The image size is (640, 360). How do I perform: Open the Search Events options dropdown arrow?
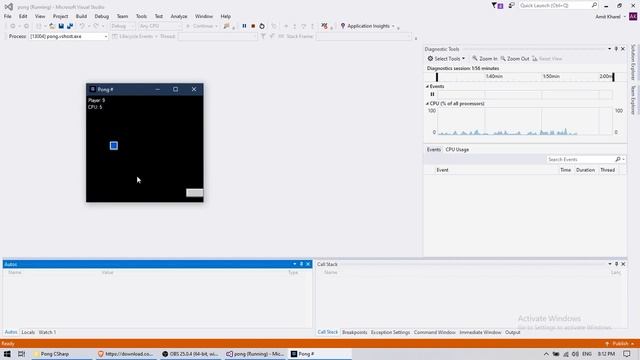pyautogui.click(x=623, y=160)
